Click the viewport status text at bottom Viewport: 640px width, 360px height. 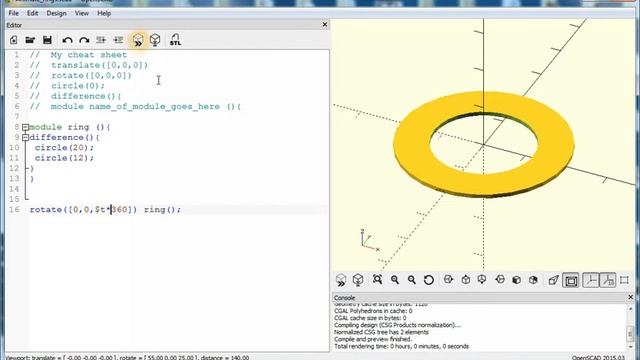(x=127, y=357)
